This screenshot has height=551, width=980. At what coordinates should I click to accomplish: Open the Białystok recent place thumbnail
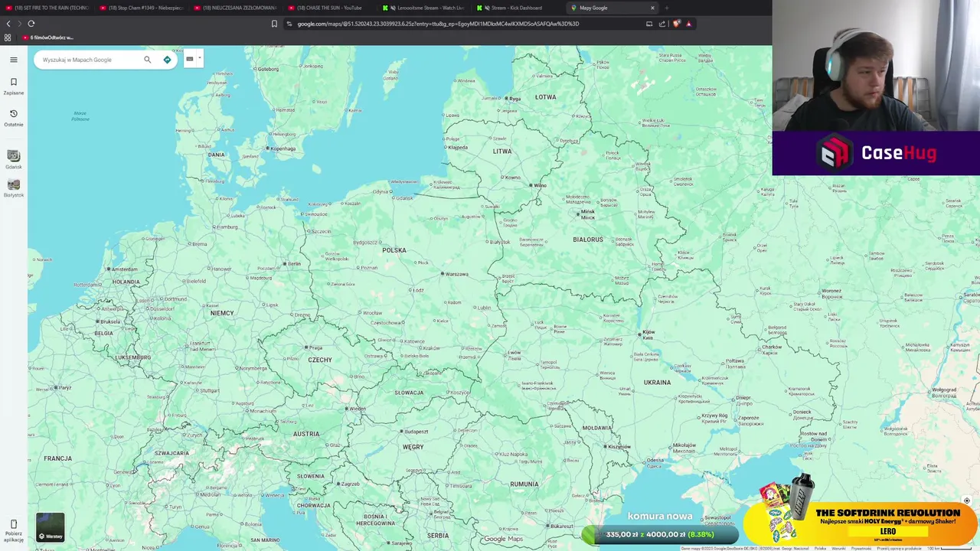click(x=13, y=184)
